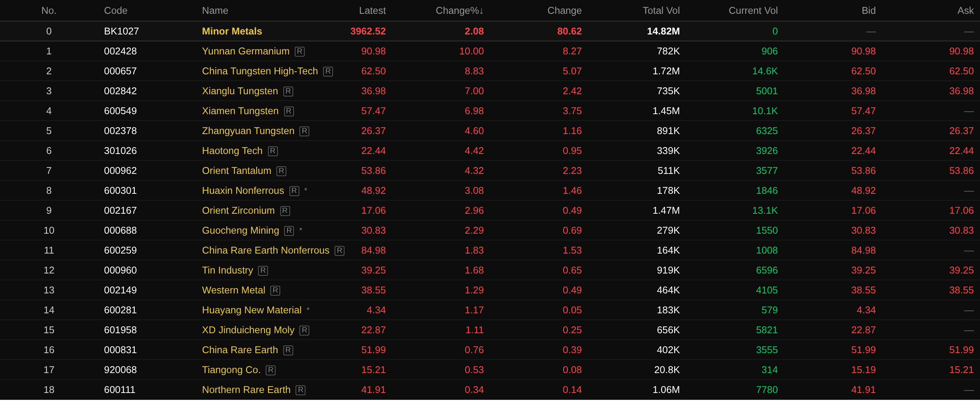Image resolution: width=980 pixels, height=406 pixels.
Task: Sort by the Bid column header
Action: coord(869,10)
